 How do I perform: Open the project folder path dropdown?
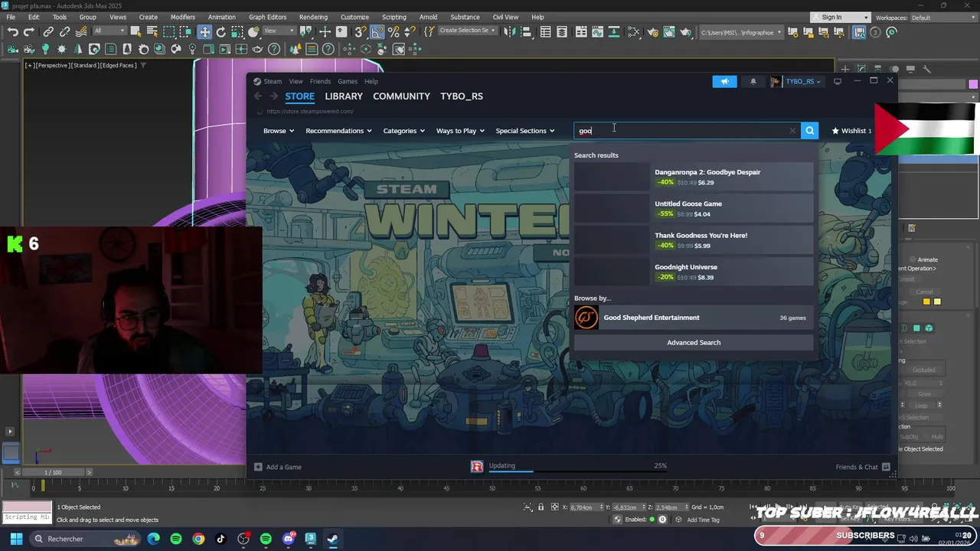click(742, 32)
